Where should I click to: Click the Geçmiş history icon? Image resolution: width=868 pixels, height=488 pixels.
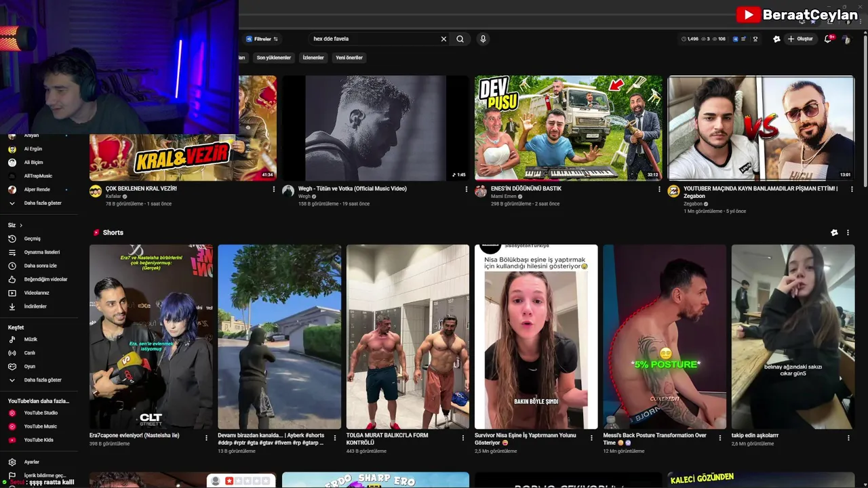click(x=12, y=239)
